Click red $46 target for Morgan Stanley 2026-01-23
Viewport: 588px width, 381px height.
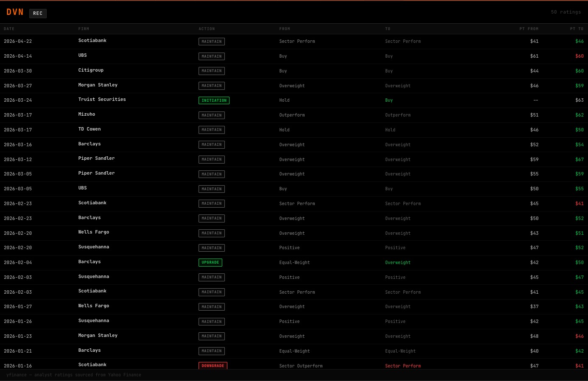580,337
